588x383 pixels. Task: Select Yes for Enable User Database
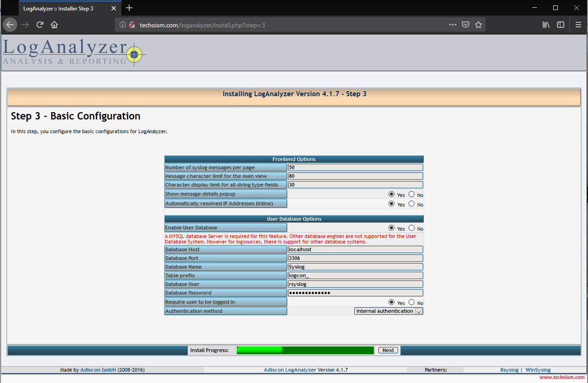pos(391,228)
